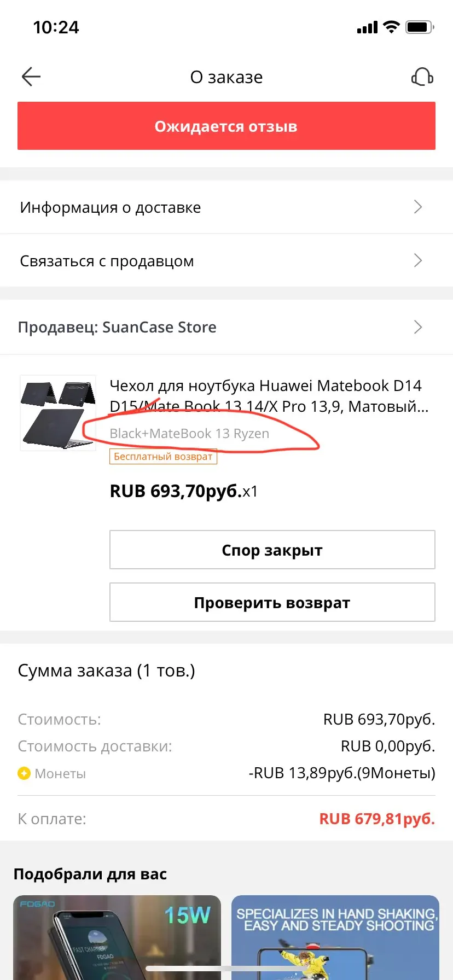The height and width of the screenshot is (980, 453).
Task: Open FDGAO 15W charger recommendation
Action: 117,937
